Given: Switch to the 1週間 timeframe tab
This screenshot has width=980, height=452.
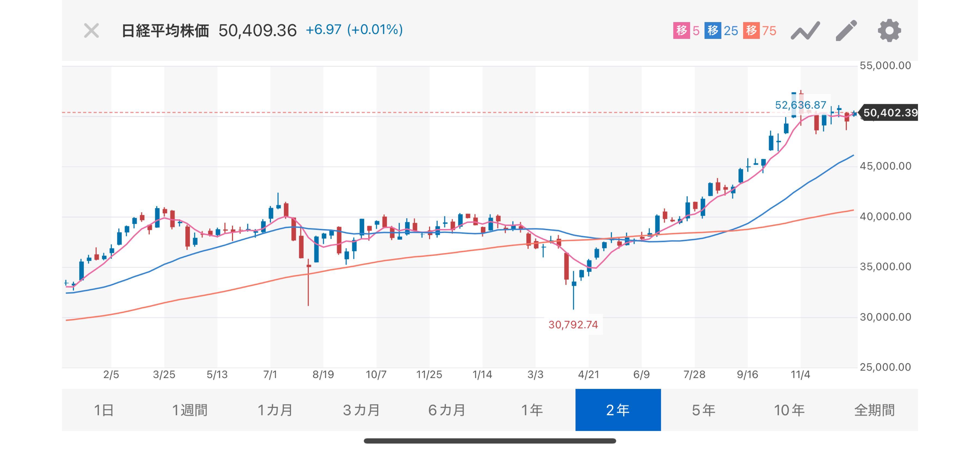Looking at the screenshot, I should click(190, 410).
